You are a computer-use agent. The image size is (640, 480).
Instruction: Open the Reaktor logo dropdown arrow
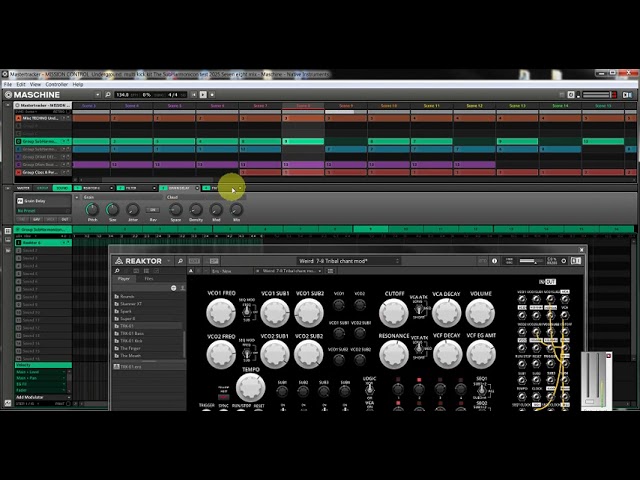pyautogui.click(x=169, y=261)
